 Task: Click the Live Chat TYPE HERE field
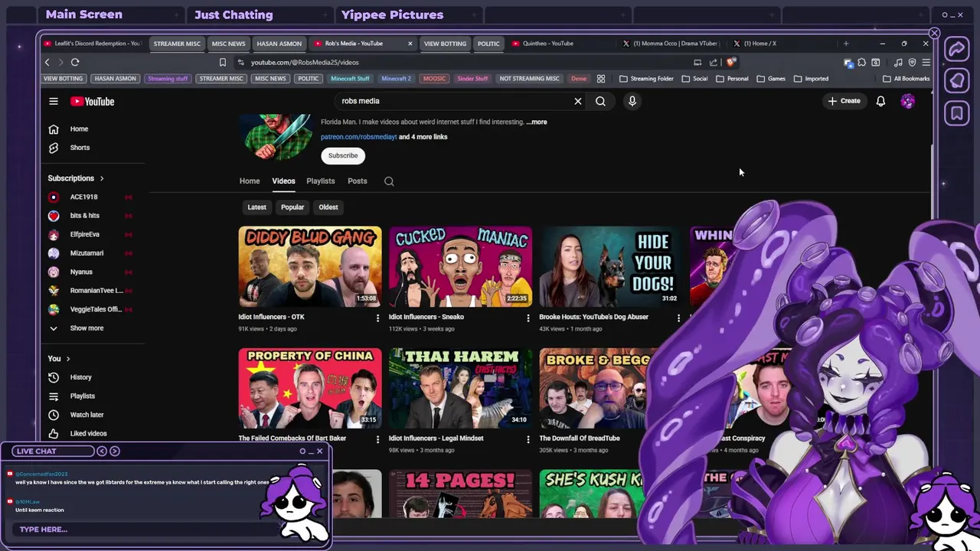[x=145, y=530]
